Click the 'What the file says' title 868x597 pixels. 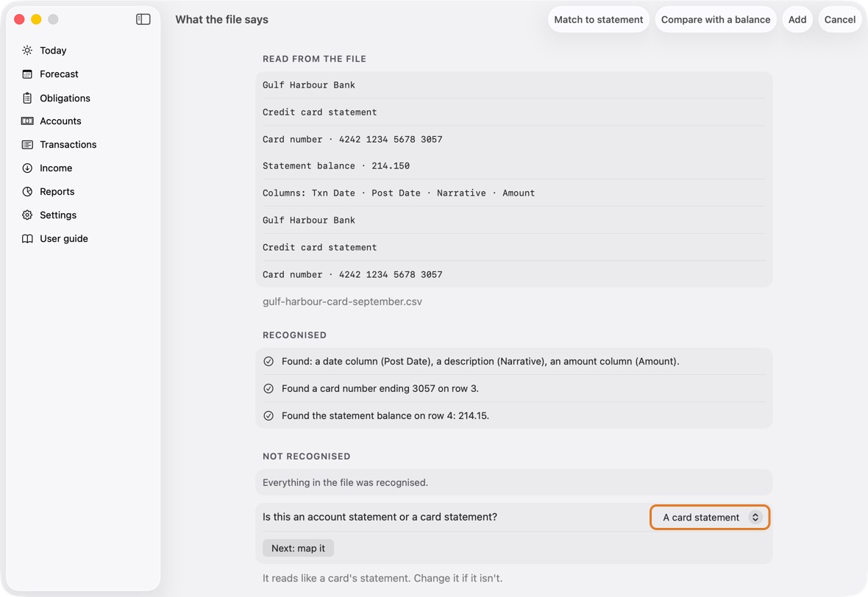pyautogui.click(x=222, y=19)
